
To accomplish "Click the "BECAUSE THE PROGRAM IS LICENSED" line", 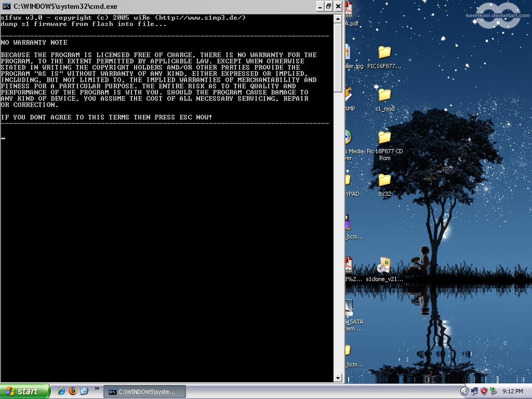I will click(x=158, y=55).
